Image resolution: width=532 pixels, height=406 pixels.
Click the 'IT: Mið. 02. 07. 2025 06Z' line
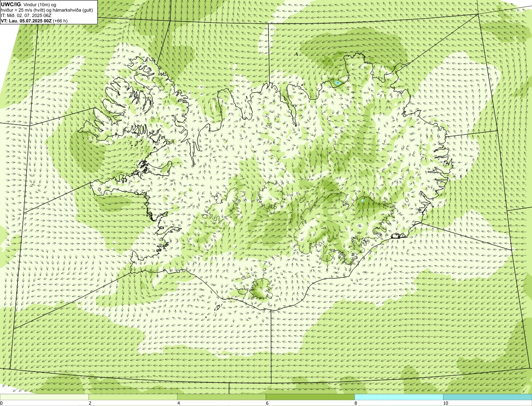(x=26, y=15)
